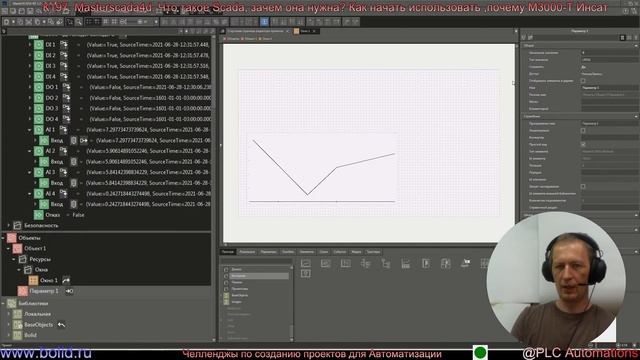This screenshot has width=640, height=360.
Task: Collapse the AI 4 tree node
Action: point(30,193)
